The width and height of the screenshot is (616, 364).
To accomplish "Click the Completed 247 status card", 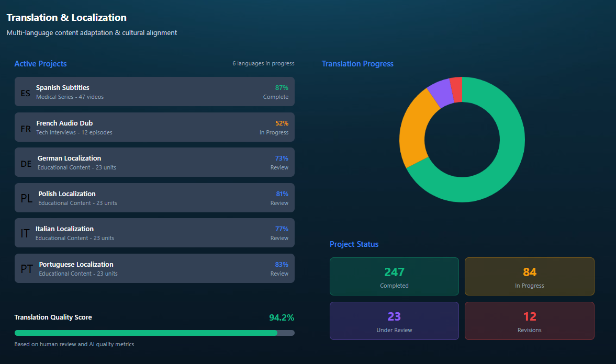I will point(394,277).
